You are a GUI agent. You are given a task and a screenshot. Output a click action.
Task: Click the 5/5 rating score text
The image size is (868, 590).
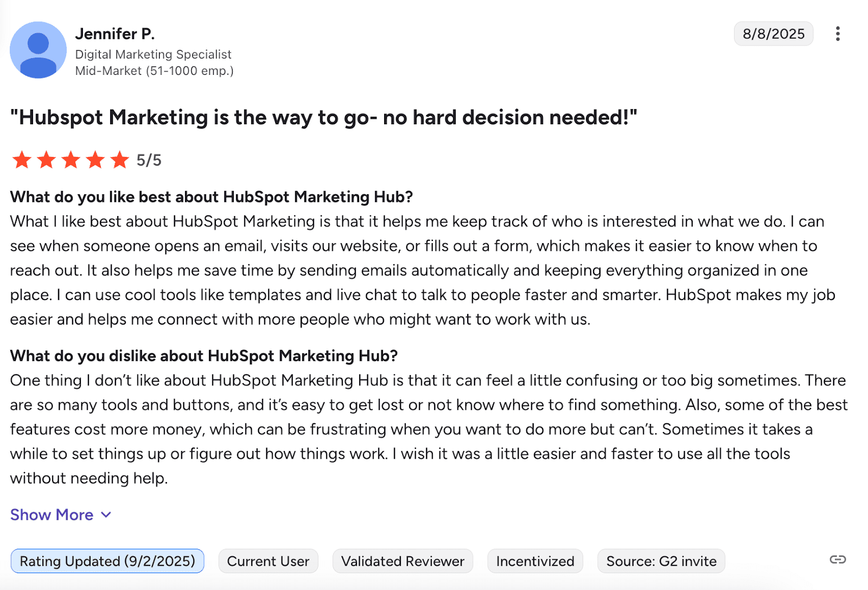pyautogui.click(x=149, y=160)
